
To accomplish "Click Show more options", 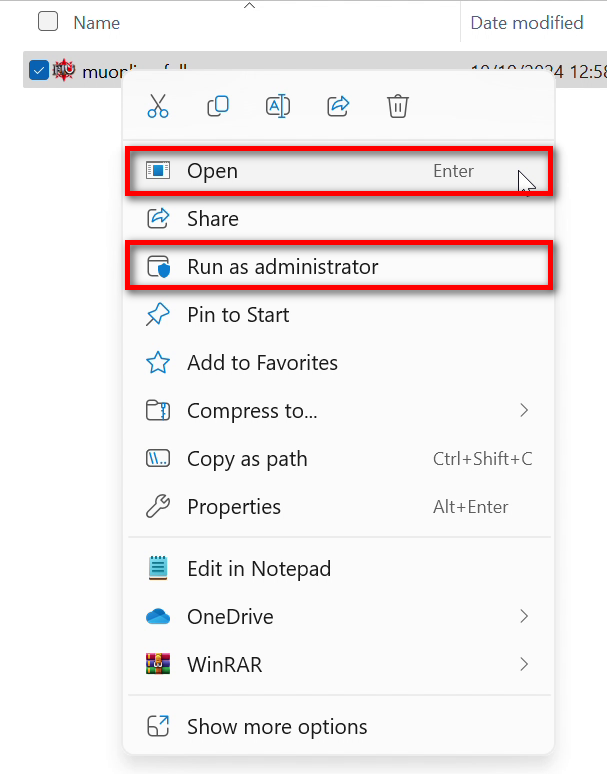I will [x=277, y=727].
